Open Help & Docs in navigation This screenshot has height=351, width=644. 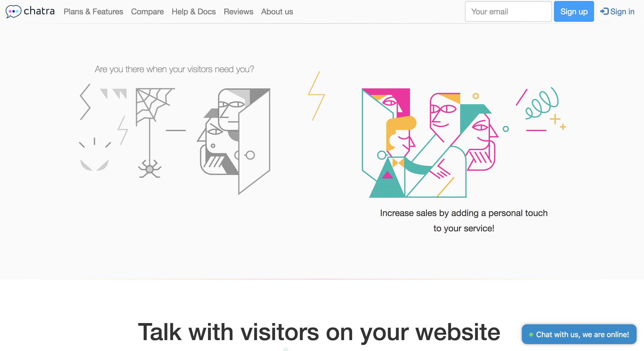(x=193, y=11)
